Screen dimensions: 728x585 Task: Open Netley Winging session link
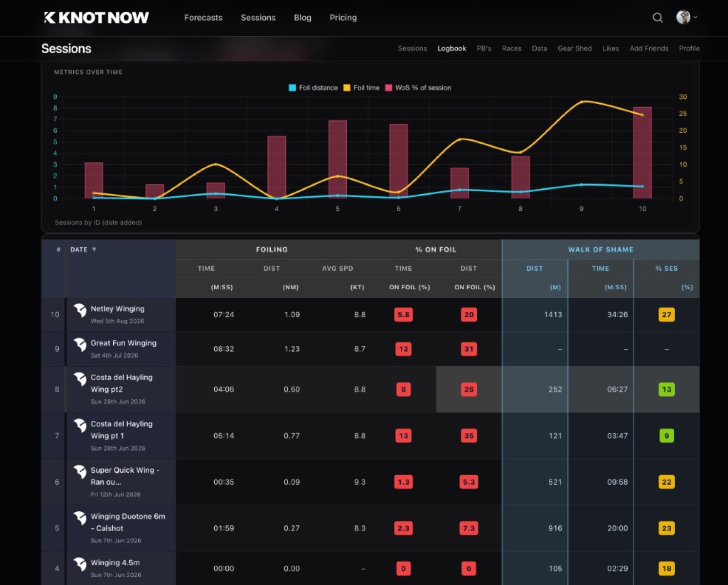pos(117,308)
